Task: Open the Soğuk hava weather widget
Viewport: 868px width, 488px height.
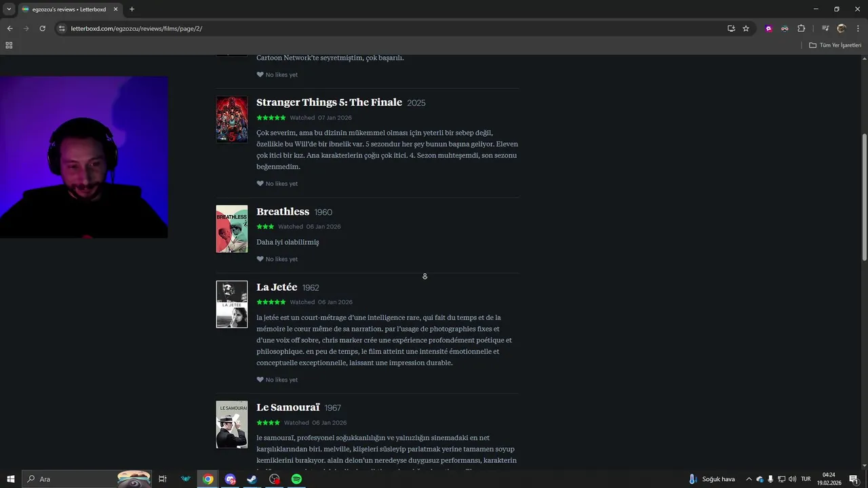Action: (x=711, y=479)
